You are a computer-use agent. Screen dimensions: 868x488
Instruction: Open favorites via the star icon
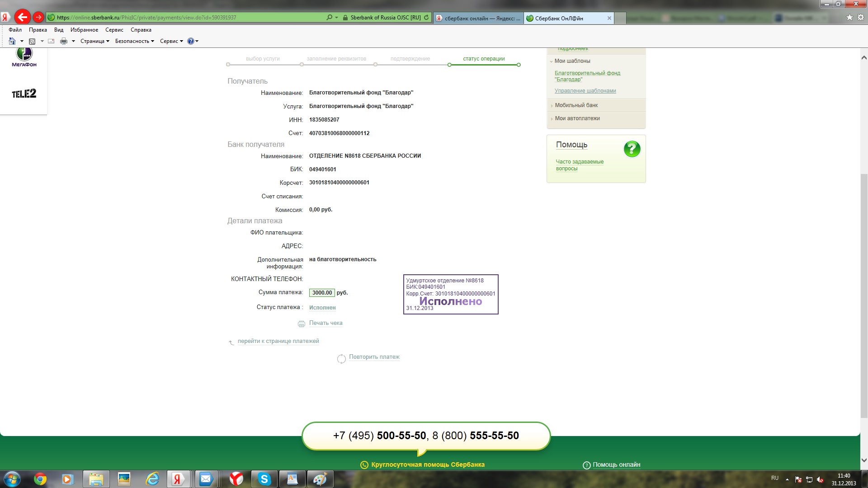(849, 18)
